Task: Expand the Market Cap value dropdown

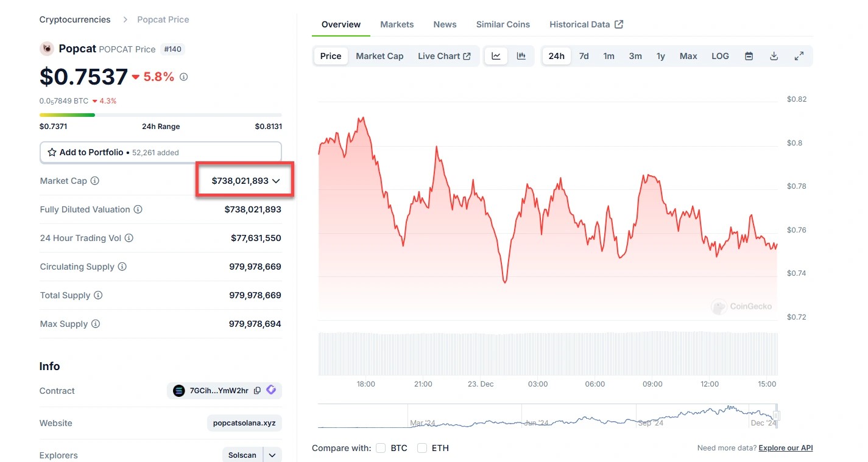Action: tap(276, 181)
